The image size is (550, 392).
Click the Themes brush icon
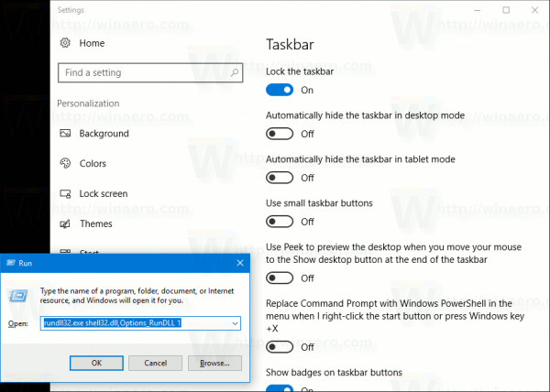65,223
